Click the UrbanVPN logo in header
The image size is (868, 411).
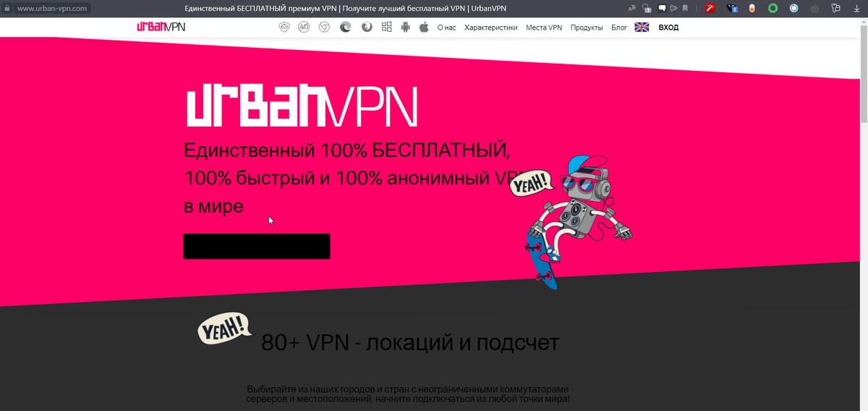161,27
